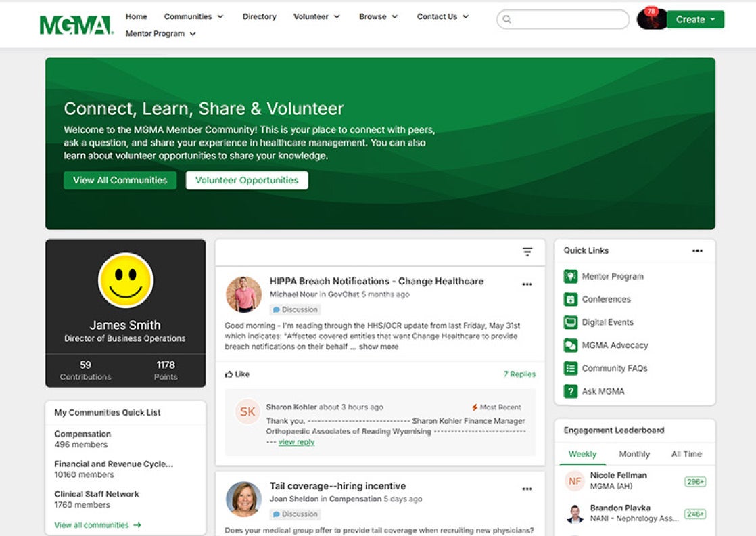756x536 pixels.
Task: Open the Directory menu item
Action: point(260,16)
